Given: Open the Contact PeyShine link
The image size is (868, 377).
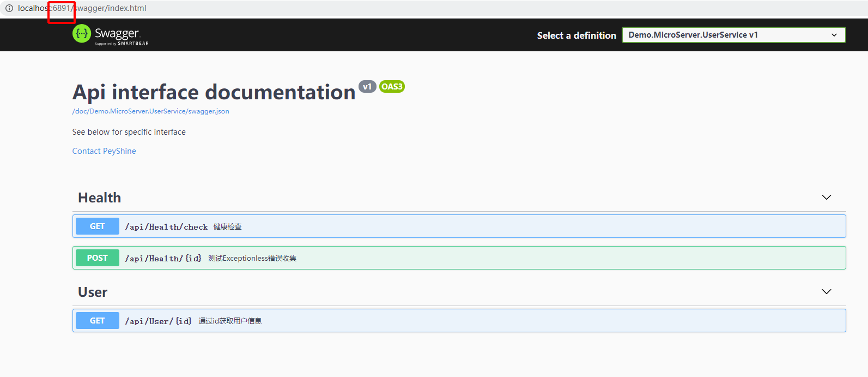Looking at the screenshot, I should (104, 151).
